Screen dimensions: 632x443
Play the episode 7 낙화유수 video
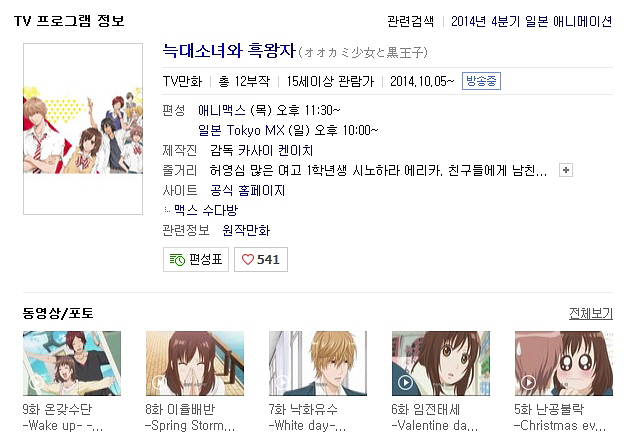point(318,363)
